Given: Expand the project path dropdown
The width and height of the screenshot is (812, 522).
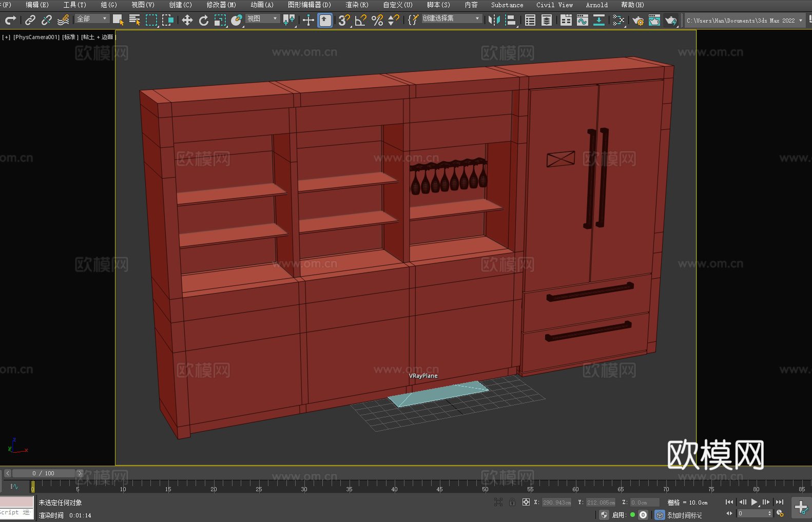Looking at the screenshot, I should 801,21.
